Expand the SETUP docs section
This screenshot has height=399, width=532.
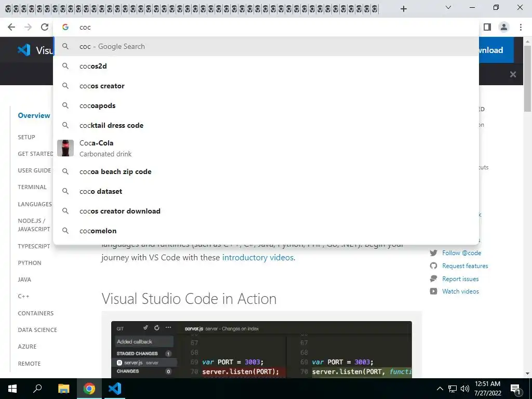[26, 137]
